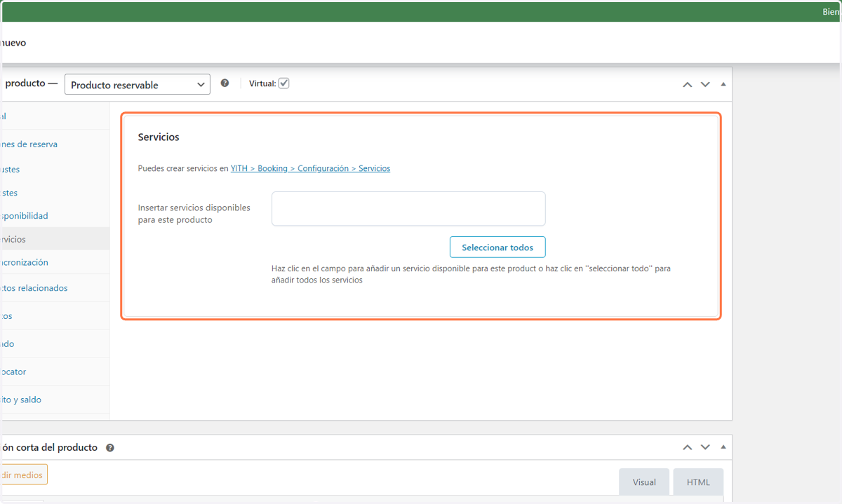Viewport: 842px width, 504px height.
Task: Open the productos relacionados sidebar tab
Action: [55, 288]
